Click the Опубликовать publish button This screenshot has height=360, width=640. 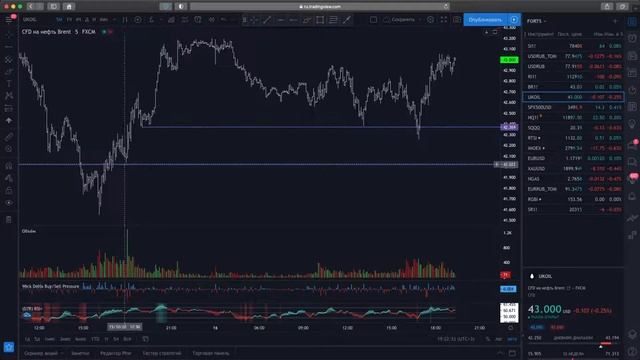tap(485, 20)
